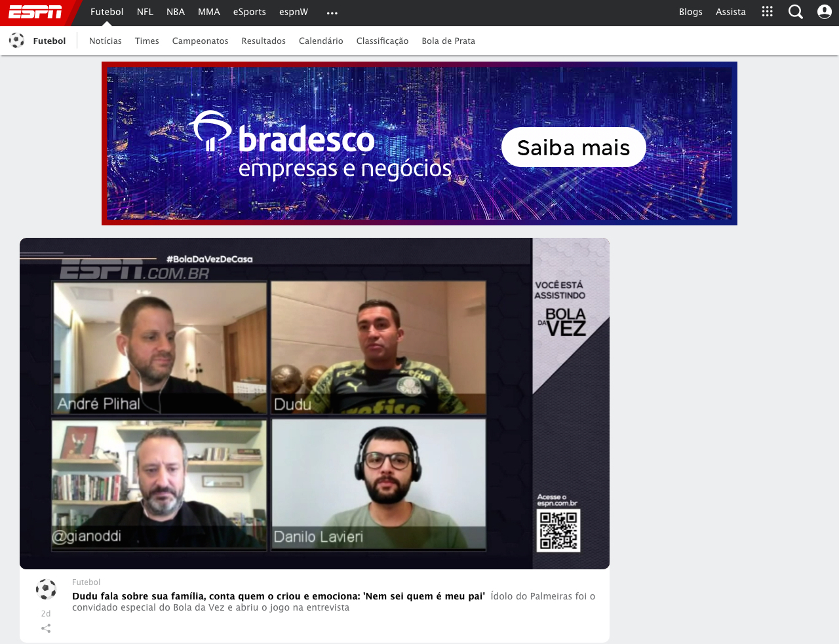The image size is (839, 644).
Task: Open the search magnifier icon
Action: coord(796,12)
